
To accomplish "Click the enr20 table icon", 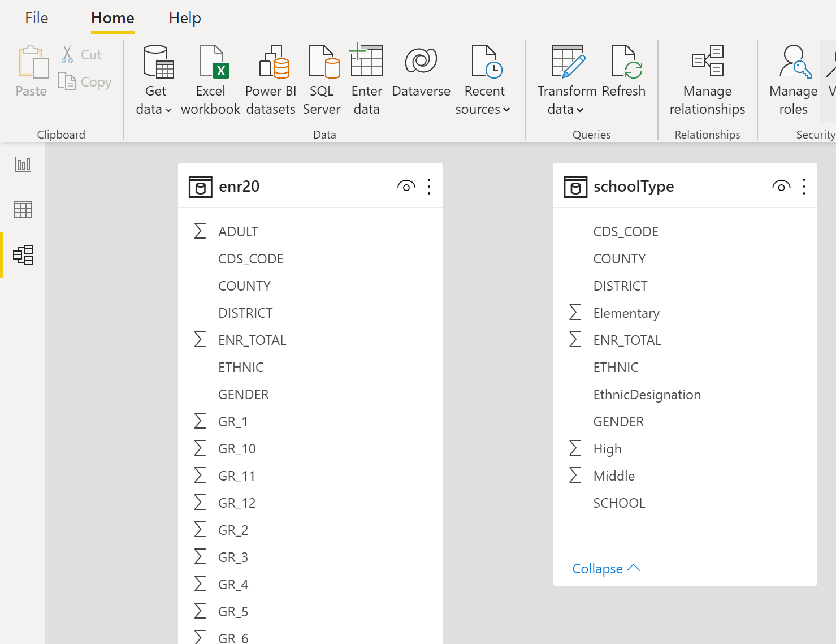I will tap(200, 187).
